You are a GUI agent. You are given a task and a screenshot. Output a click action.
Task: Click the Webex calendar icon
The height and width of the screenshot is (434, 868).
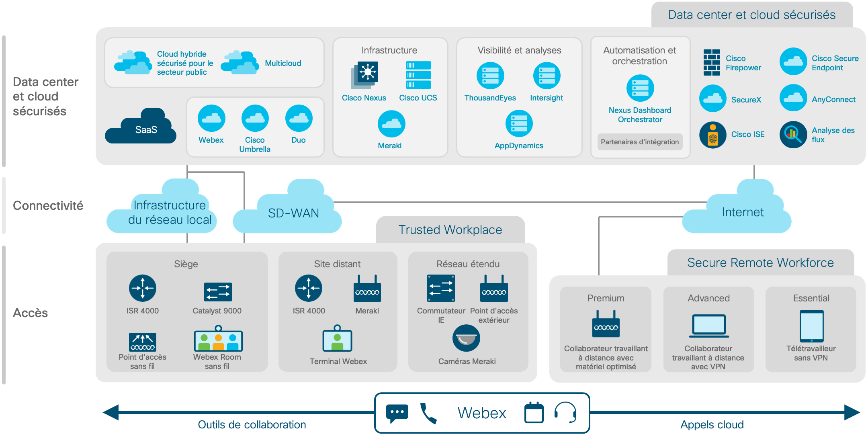coord(534,412)
